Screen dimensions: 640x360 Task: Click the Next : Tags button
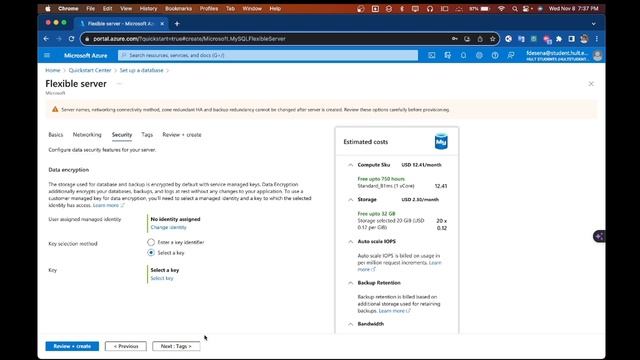(x=176, y=346)
